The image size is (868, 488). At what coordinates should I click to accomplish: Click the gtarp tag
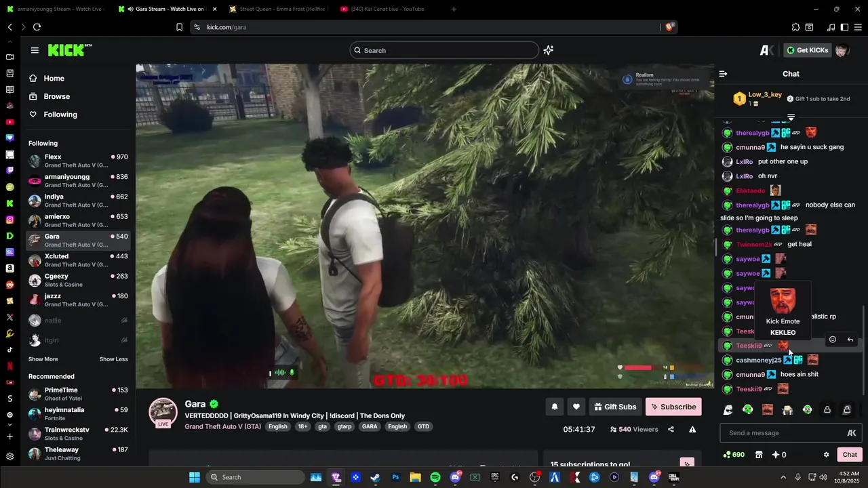[x=344, y=426]
